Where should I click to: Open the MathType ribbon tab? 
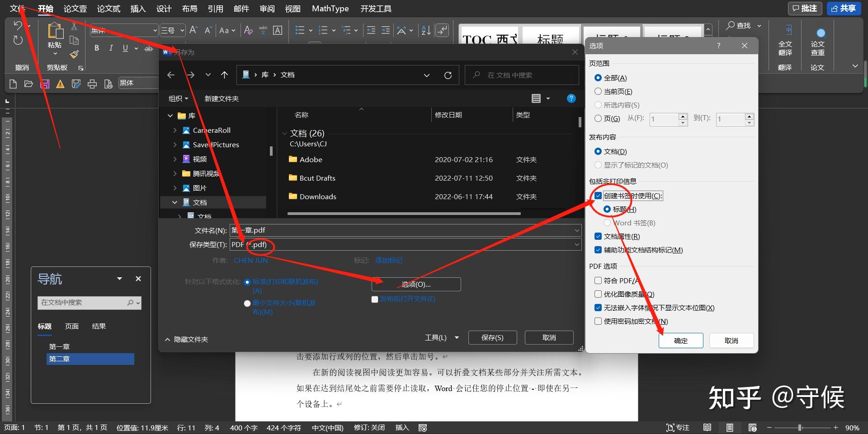pyautogui.click(x=330, y=9)
